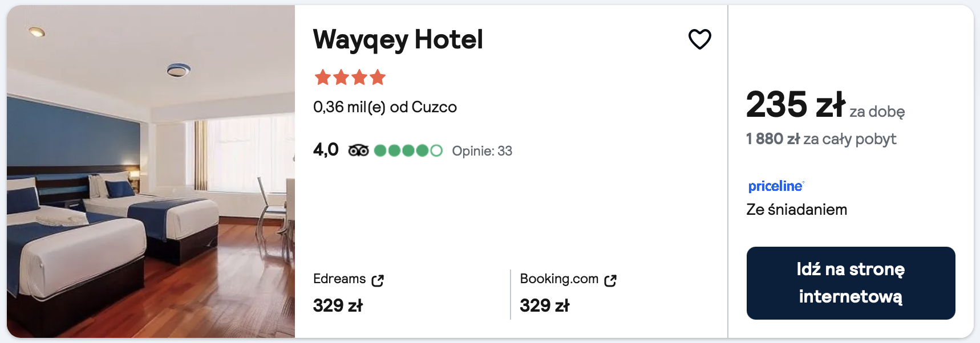Viewport: 980px width, 343px height.
Task: Open the Edreams offer link
Action: 339,279
